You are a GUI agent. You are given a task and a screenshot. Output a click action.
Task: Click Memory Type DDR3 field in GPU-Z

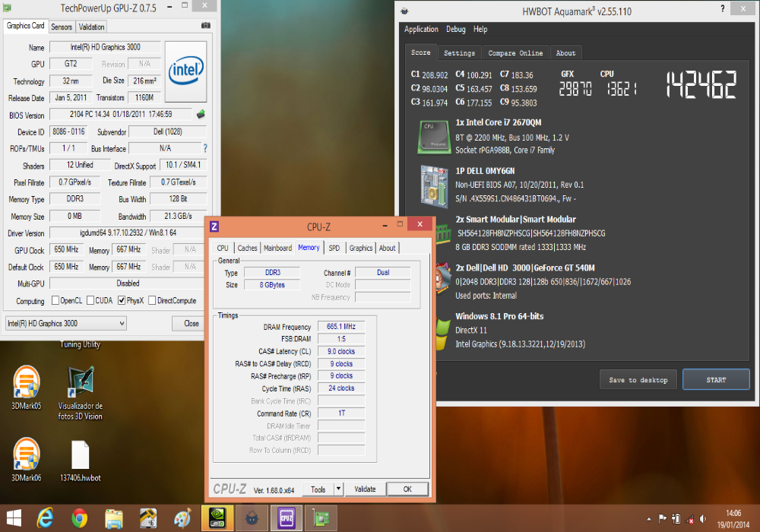[75, 198]
